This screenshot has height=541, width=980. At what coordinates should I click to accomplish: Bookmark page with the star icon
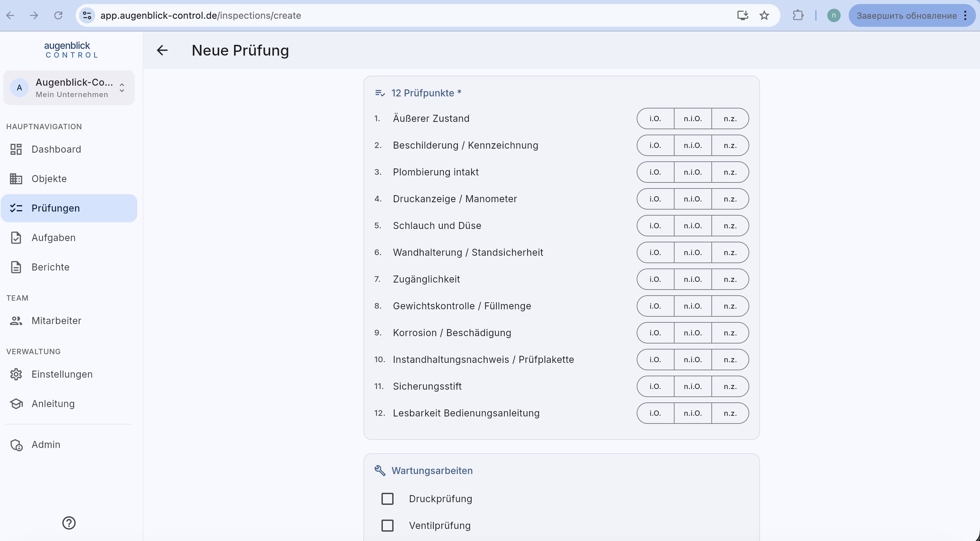point(764,16)
